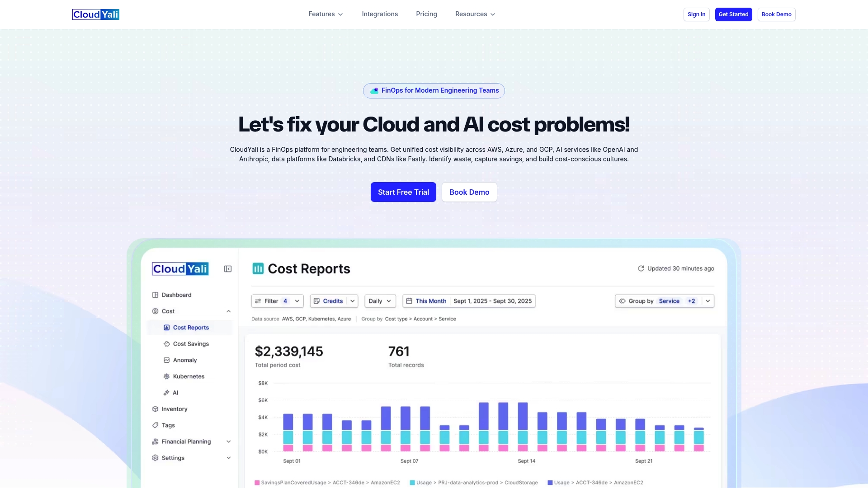The height and width of the screenshot is (488, 868).
Task: Click teal CloudStorage legend swatch
Action: tap(412, 483)
